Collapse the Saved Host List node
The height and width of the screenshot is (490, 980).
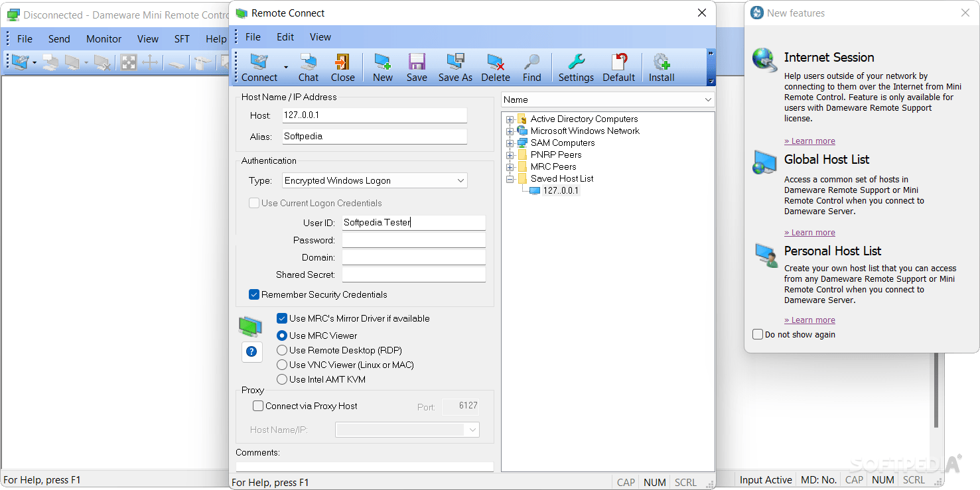(x=510, y=179)
